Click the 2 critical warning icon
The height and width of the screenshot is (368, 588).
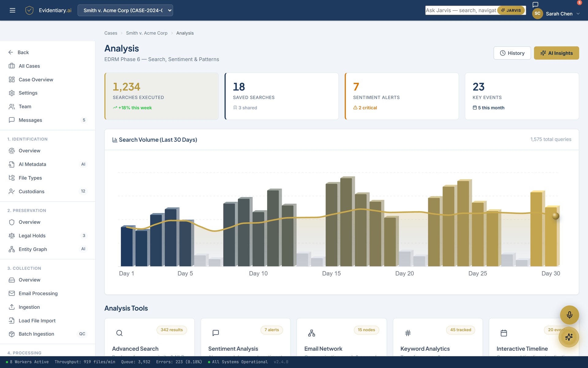[x=355, y=108]
